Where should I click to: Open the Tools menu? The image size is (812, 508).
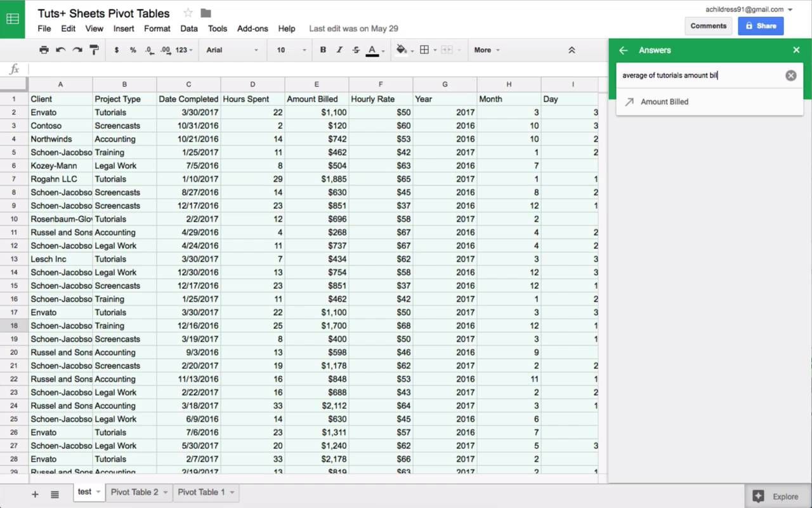pyautogui.click(x=218, y=29)
